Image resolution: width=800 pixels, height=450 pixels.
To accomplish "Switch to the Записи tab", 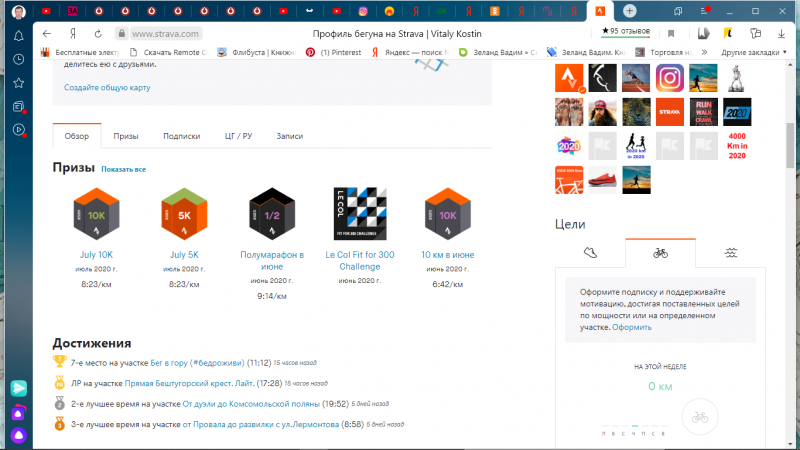I will (x=290, y=136).
